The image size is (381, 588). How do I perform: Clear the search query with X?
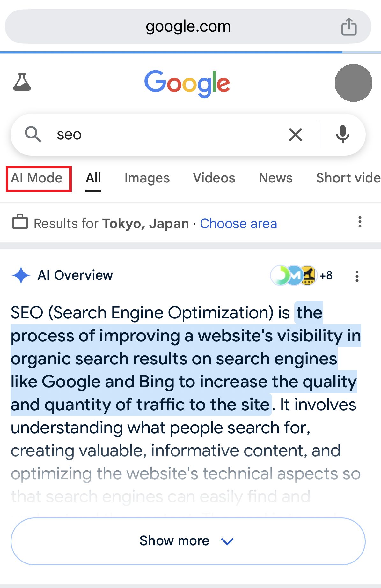pos(296,135)
